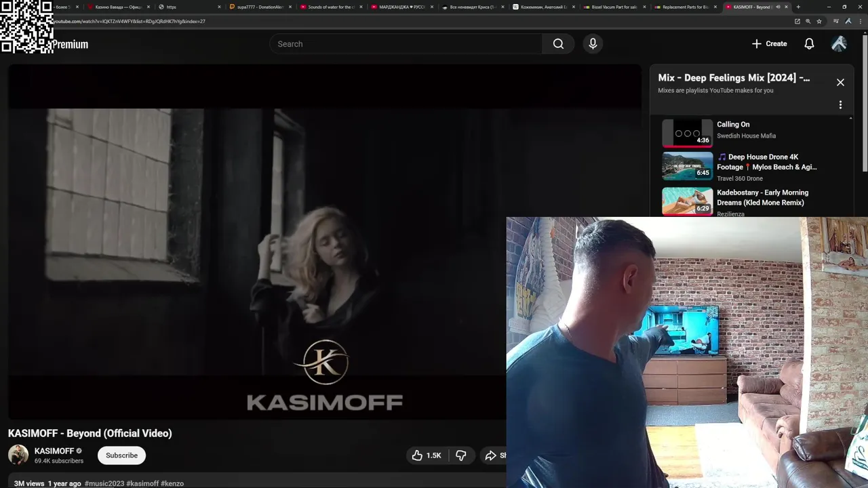Bookmark this page with the star icon

tap(819, 21)
